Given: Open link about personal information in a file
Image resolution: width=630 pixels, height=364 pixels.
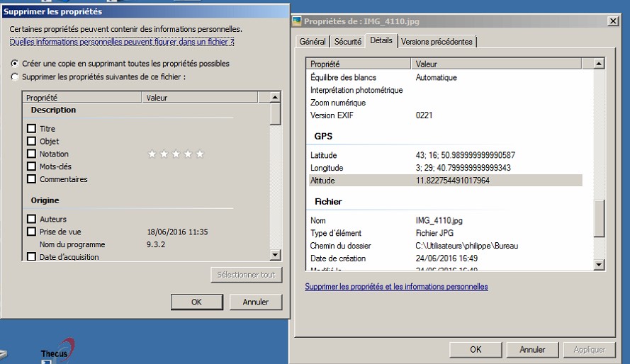Looking at the screenshot, I should (x=122, y=42).
